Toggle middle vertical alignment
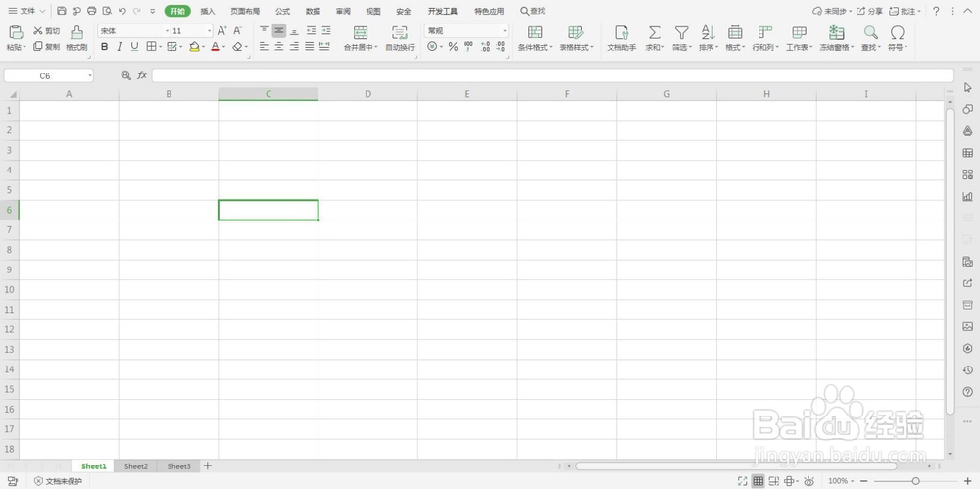This screenshot has width=980, height=489. click(278, 30)
